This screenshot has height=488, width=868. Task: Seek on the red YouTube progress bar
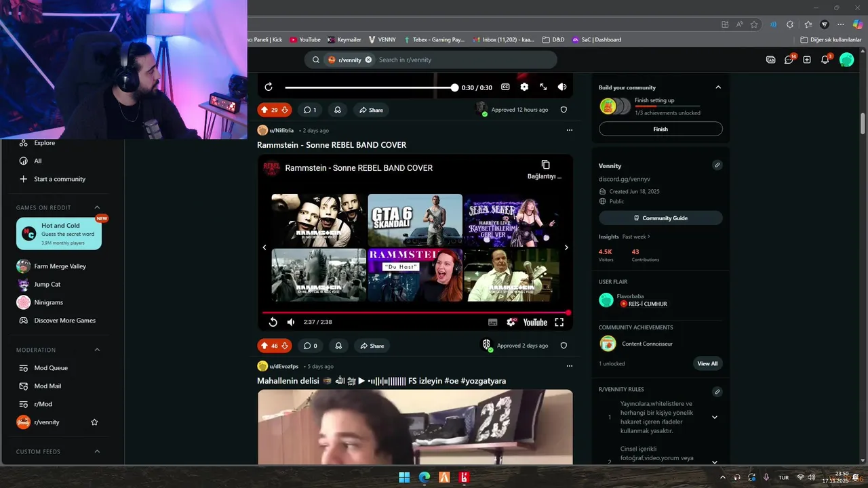415,312
